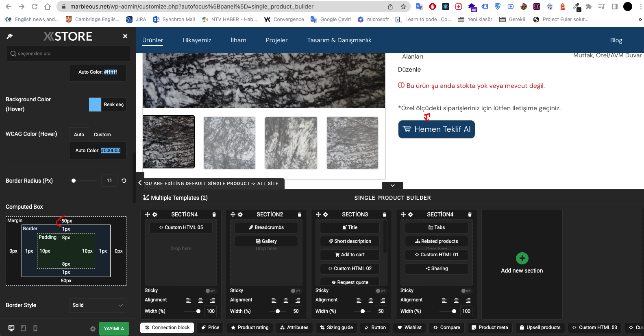This screenshot has width=644, height=336.
Task: Share page using browser share icon
Action: pyautogui.click(x=390, y=7)
